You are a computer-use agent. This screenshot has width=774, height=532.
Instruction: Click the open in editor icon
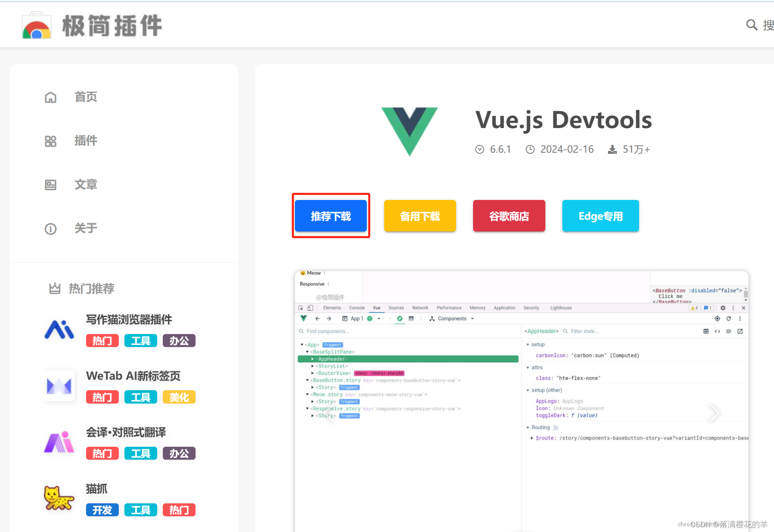click(740, 331)
